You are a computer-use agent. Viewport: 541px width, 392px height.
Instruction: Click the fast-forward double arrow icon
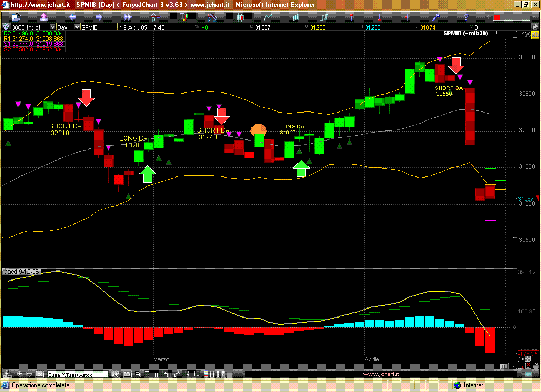point(127,17)
